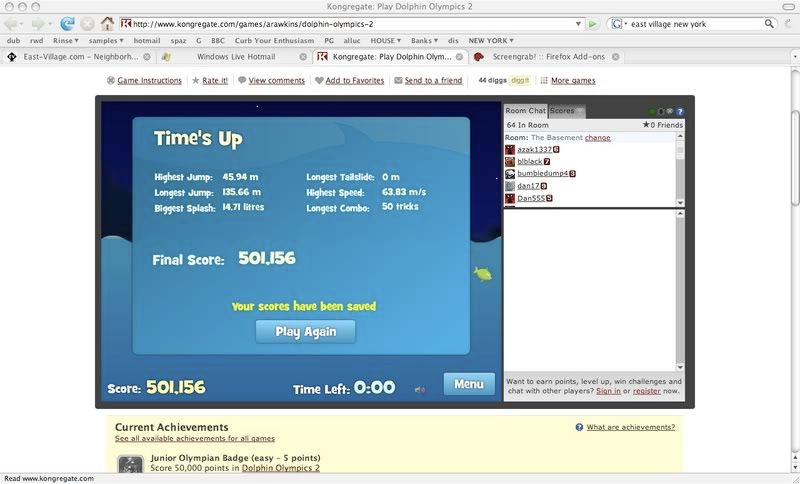Click Add to Favorites link

[x=355, y=81]
